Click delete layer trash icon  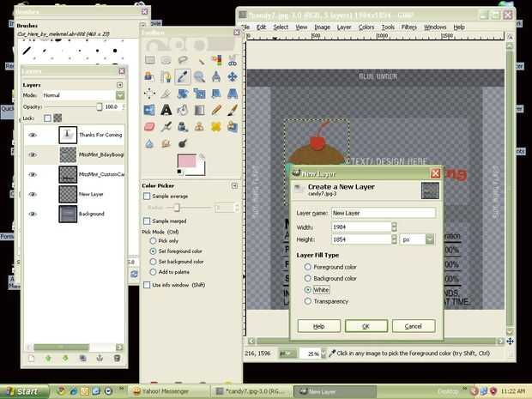pos(117,358)
